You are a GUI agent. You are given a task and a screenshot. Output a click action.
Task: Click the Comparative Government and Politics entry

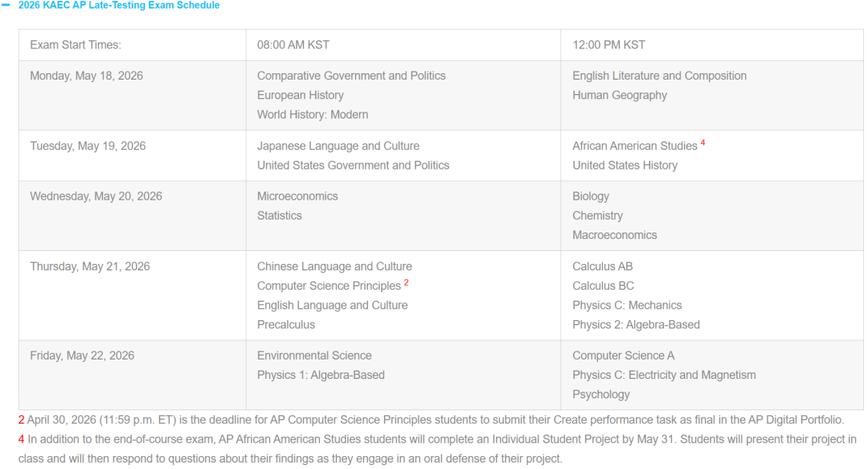click(351, 76)
